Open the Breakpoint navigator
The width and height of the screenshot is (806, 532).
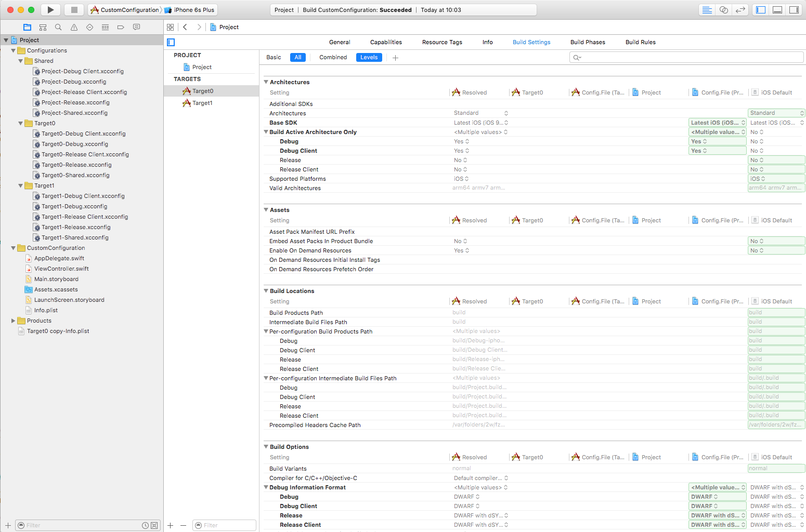pyautogui.click(x=121, y=27)
